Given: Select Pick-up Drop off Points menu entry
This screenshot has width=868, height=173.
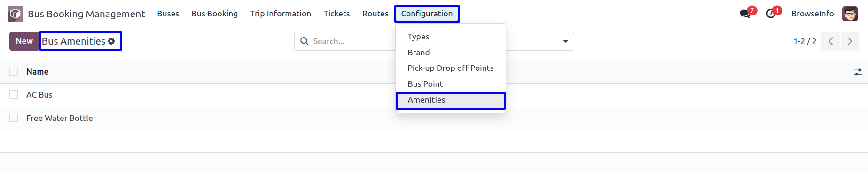Looking at the screenshot, I should [x=450, y=68].
